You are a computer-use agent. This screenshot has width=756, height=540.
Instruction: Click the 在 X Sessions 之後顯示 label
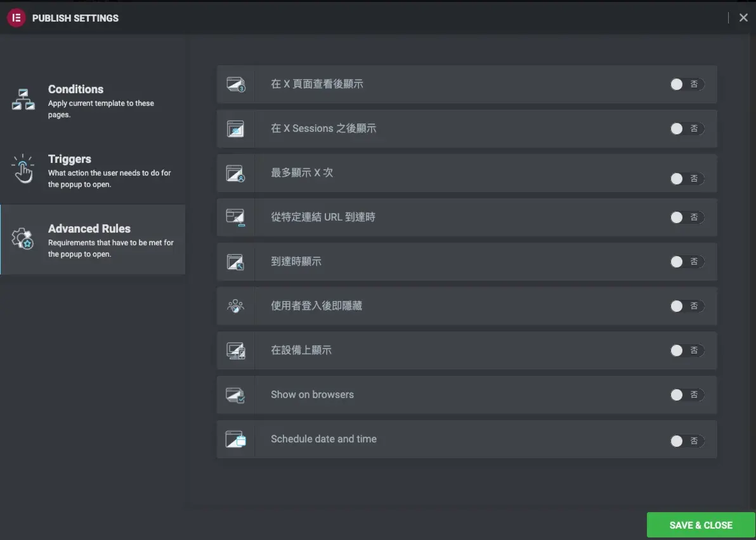coord(323,128)
